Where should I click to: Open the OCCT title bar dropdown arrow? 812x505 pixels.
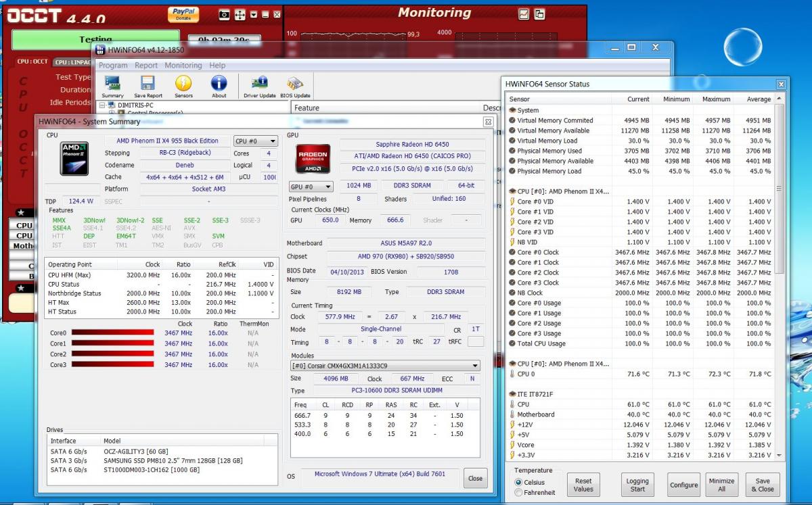point(253,14)
